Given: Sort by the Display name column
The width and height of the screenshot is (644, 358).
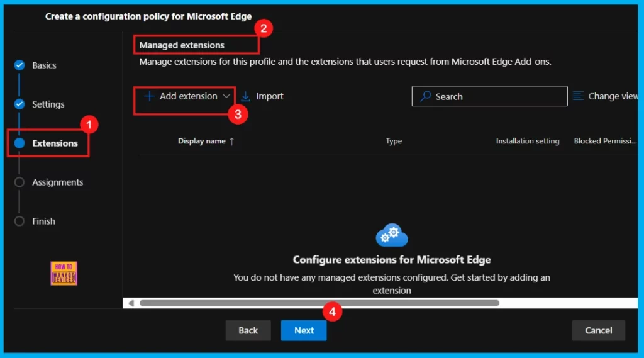Looking at the screenshot, I should point(202,141).
